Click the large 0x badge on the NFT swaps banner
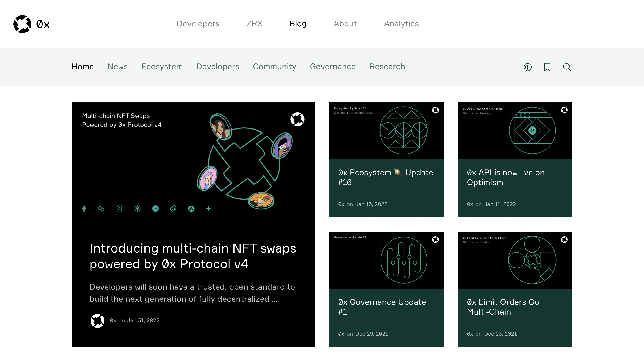644x362 pixels. [297, 119]
